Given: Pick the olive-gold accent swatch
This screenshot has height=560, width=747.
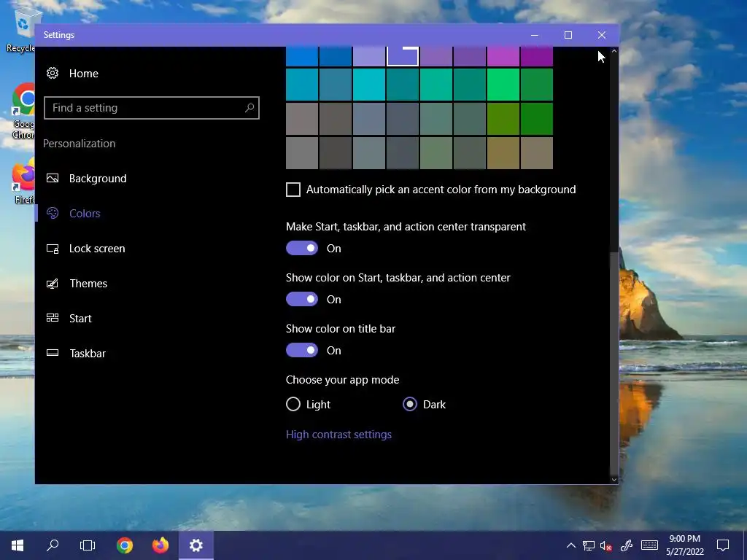Looking at the screenshot, I should pyautogui.click(x=503, y=153).
